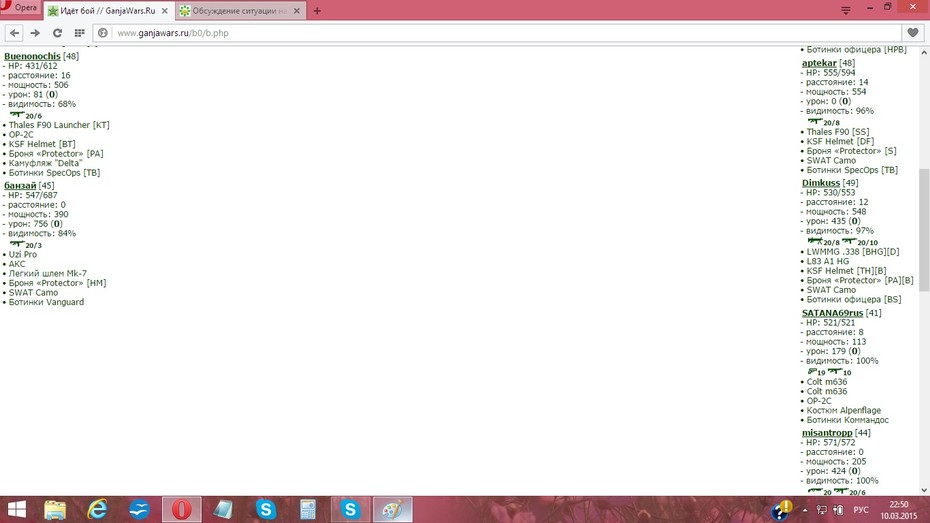Click SATANA69rus second weapon icon marked 10

[x=835, y=371]
